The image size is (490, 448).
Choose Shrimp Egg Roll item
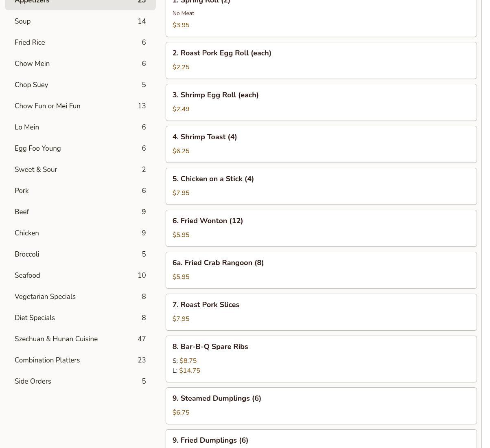321,102
